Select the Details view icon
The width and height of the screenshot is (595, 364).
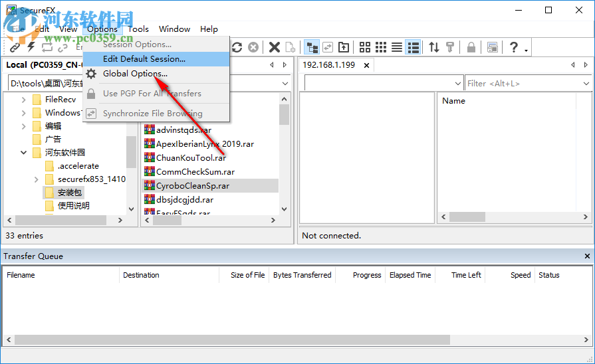[x=413, y=47]
